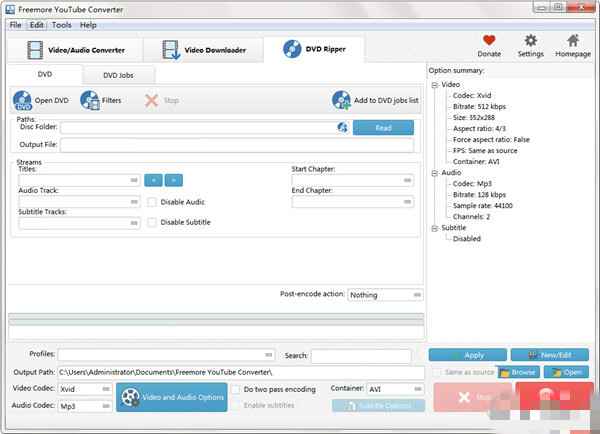Open the Video Codec Xvid dropdown
Screen dimensions: 600x434
tap(84, 389)
